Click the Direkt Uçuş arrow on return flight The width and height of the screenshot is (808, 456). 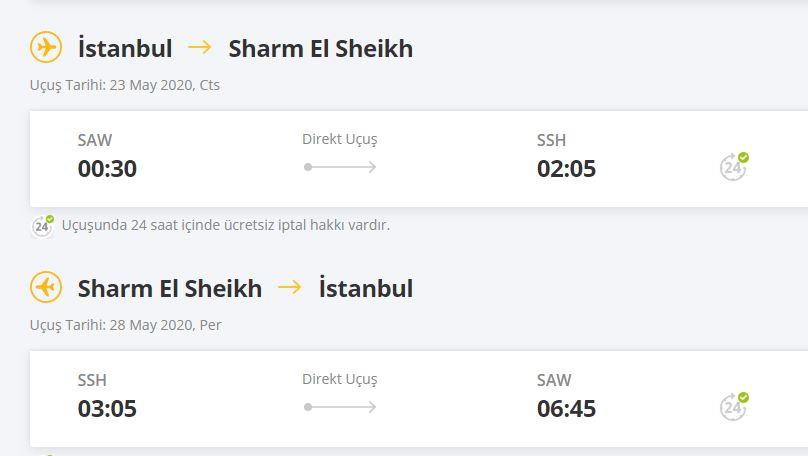340,407
